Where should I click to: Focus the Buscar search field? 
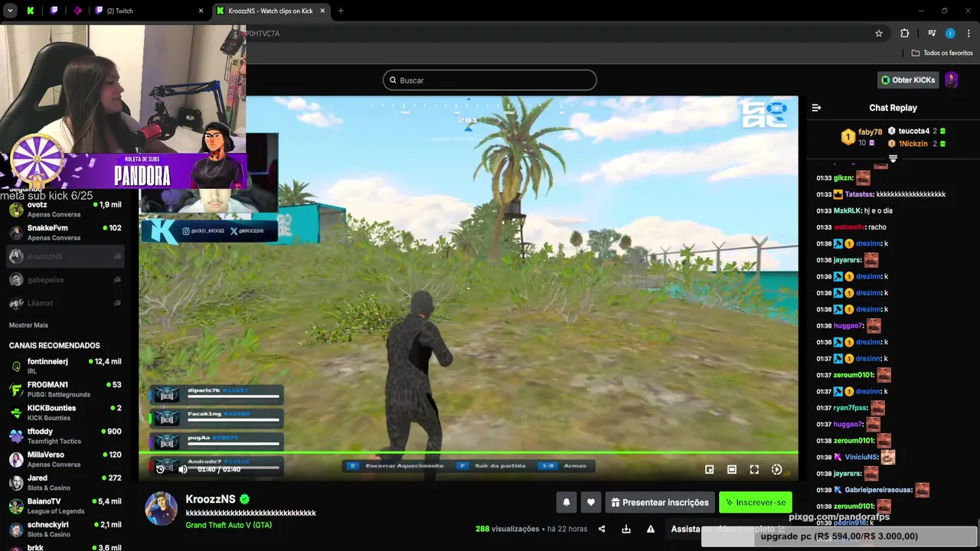coord(490,80)
